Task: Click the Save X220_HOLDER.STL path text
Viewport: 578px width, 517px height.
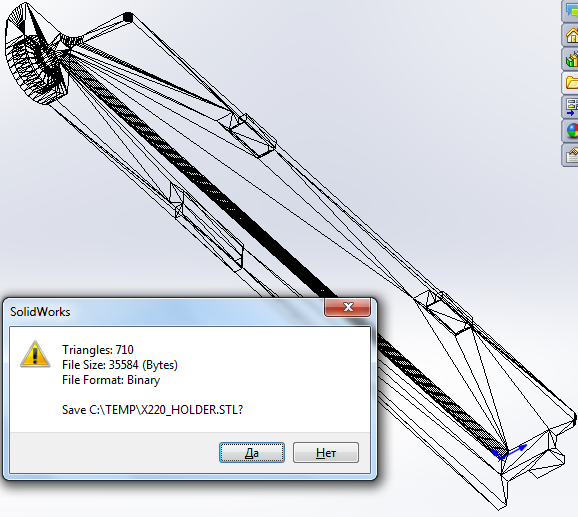Action: 152,409
